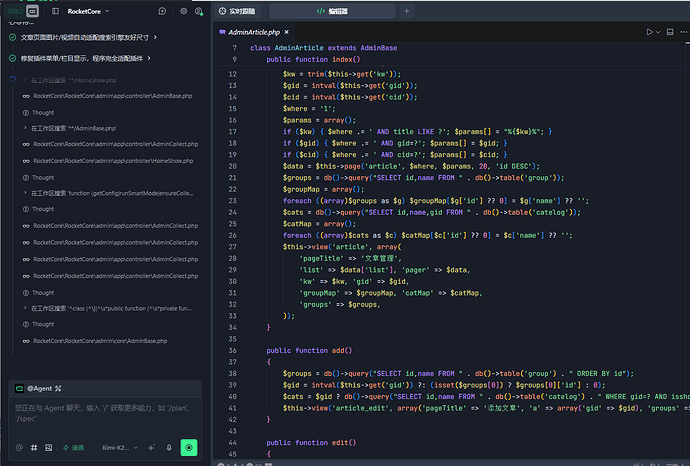Open the AdminBase.php file link in admin\core
The width and height of the screenshot is (690, 466).
(100, 341)
